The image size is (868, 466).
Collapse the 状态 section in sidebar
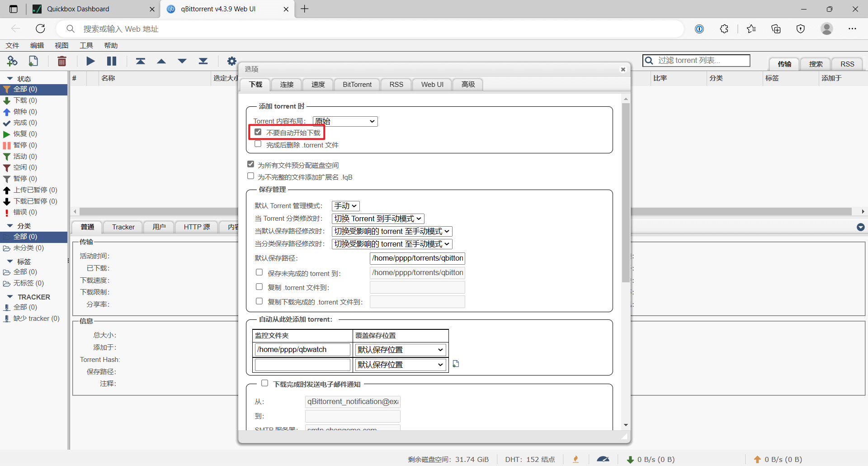(10, 79)
